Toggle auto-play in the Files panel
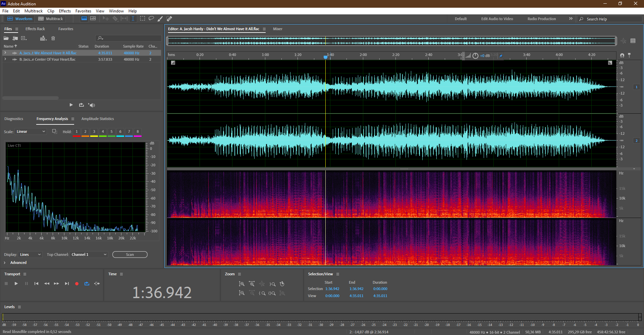Viewport: 644px width, 335px height. coord(92,105)
